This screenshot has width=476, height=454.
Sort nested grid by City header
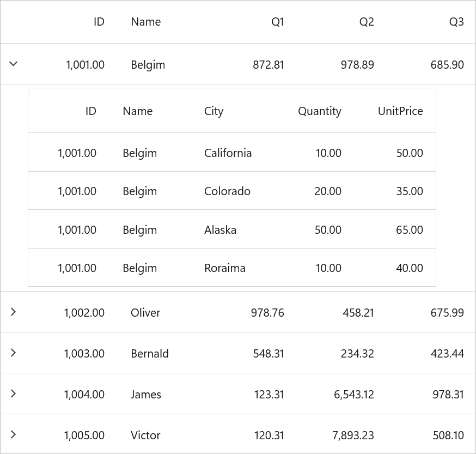pos(213,111)
